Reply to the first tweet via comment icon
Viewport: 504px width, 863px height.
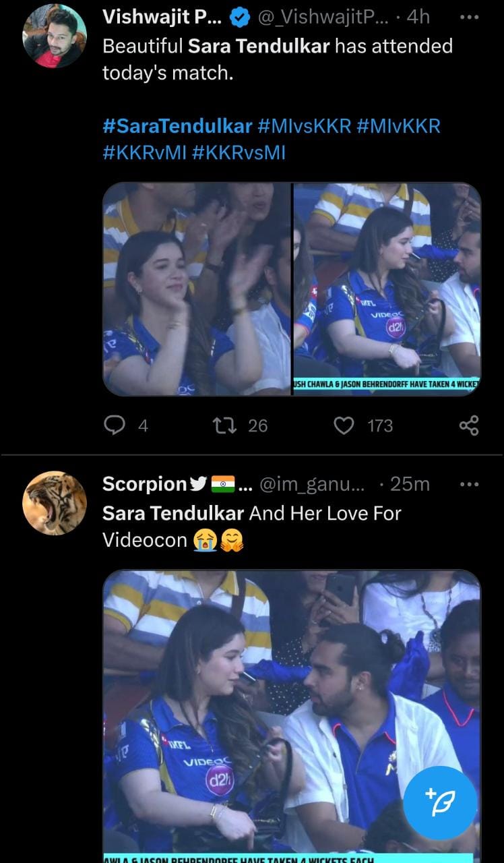point(116,425)
